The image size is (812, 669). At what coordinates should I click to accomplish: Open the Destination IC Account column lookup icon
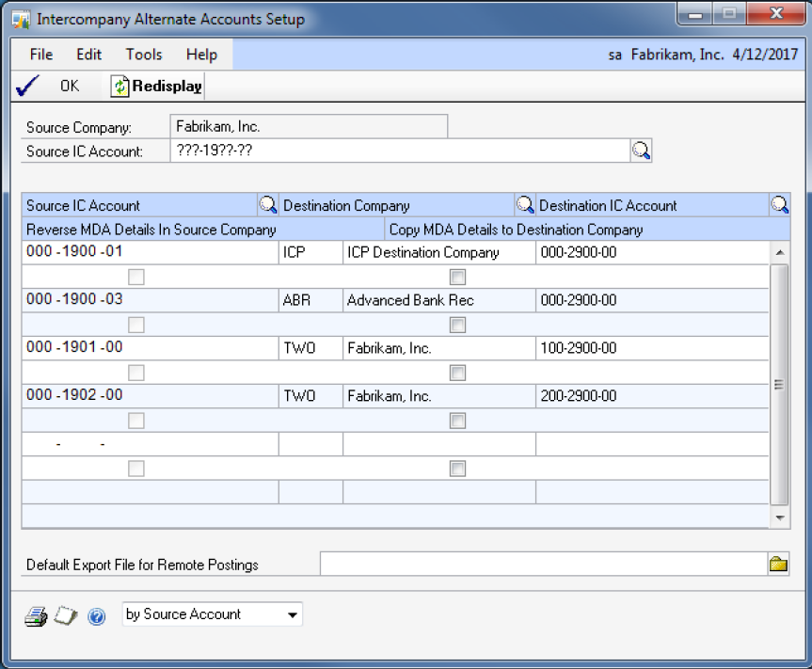tap(779, 205)
